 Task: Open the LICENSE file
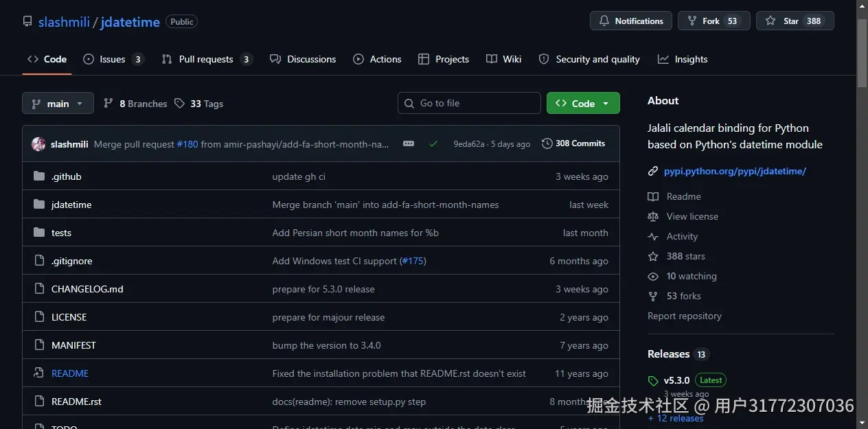[69, 317]
